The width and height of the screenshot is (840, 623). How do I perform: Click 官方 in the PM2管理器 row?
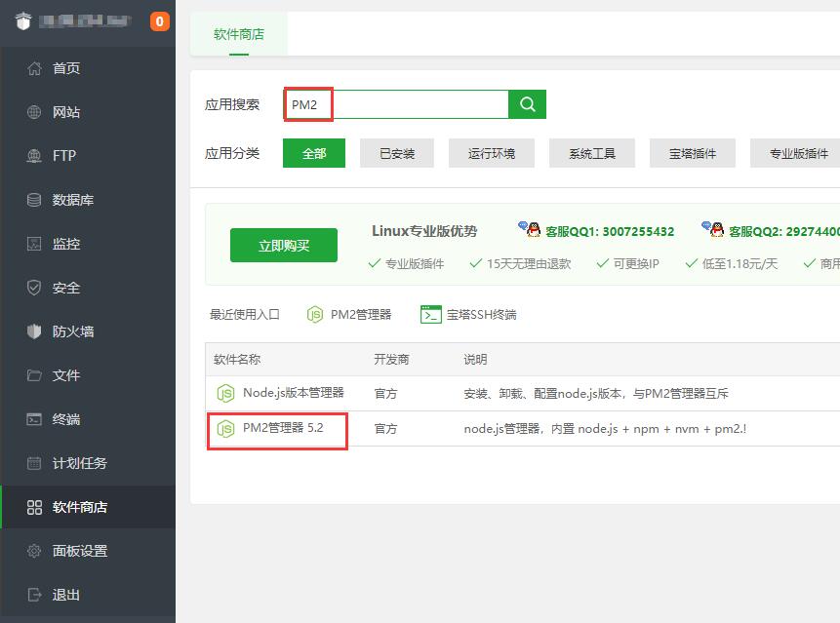click(385, 429)
